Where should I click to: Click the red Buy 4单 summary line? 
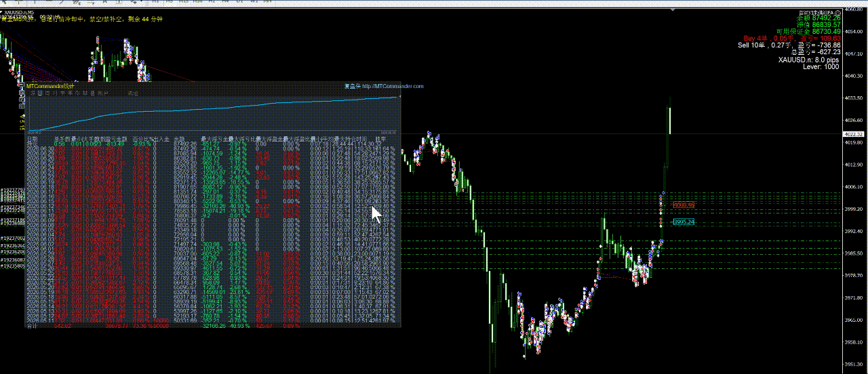point(792,39)
